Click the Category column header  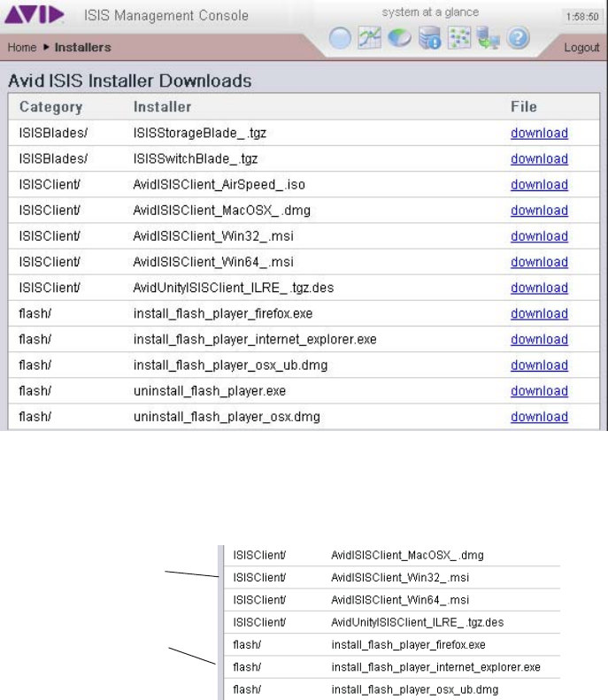[51, 107]
